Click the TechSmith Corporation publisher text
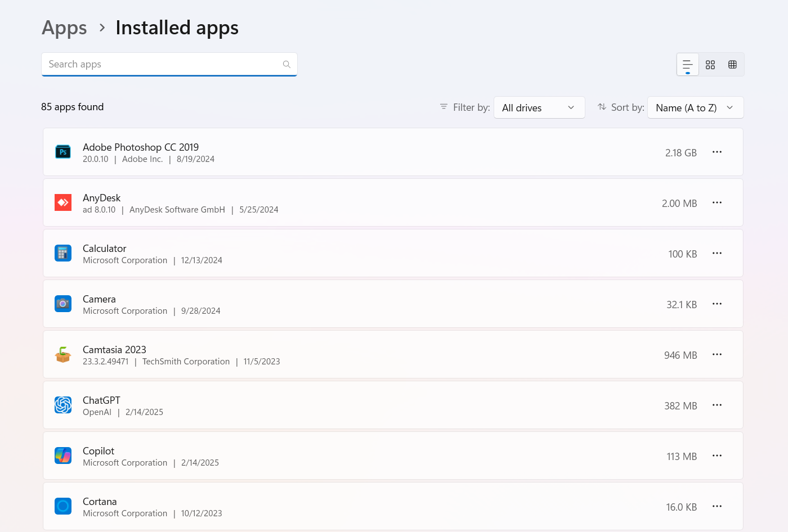Image resolution: width=788 pixels, height=532 pixels. click(186, 362)
